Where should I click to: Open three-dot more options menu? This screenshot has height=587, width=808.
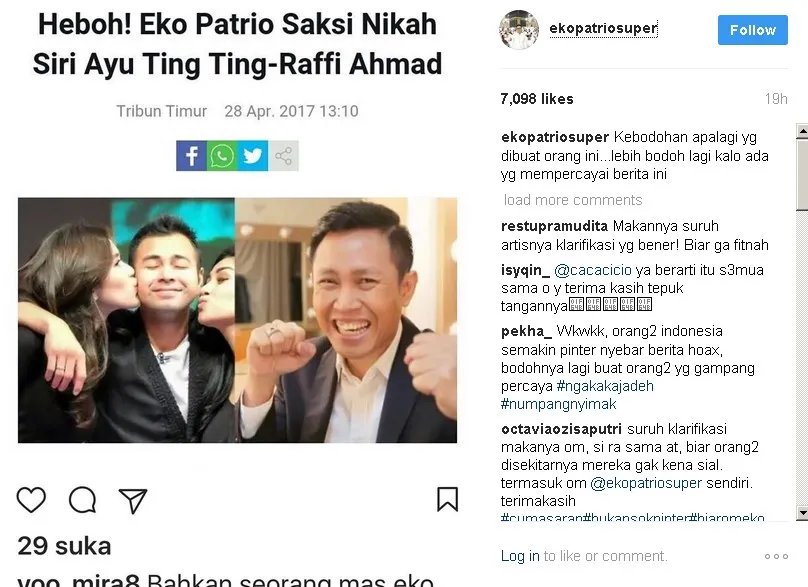pyautogui.click(x=776, y=556)
